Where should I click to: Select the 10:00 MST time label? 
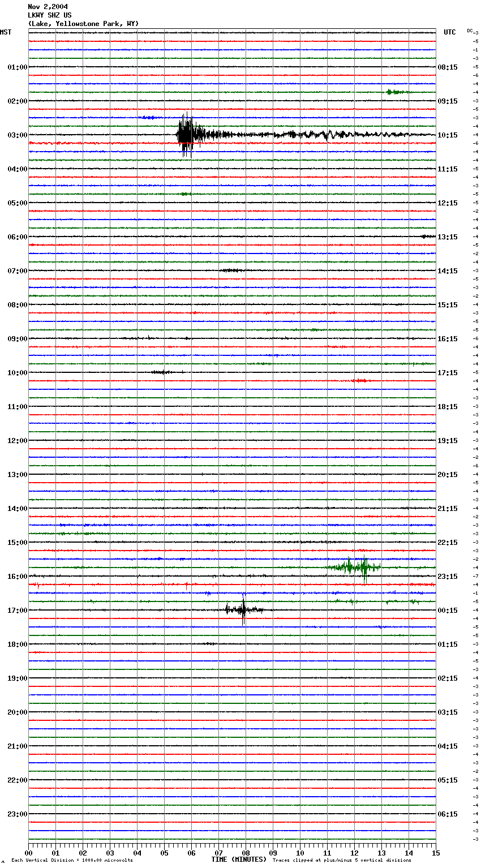coord(18,373)
